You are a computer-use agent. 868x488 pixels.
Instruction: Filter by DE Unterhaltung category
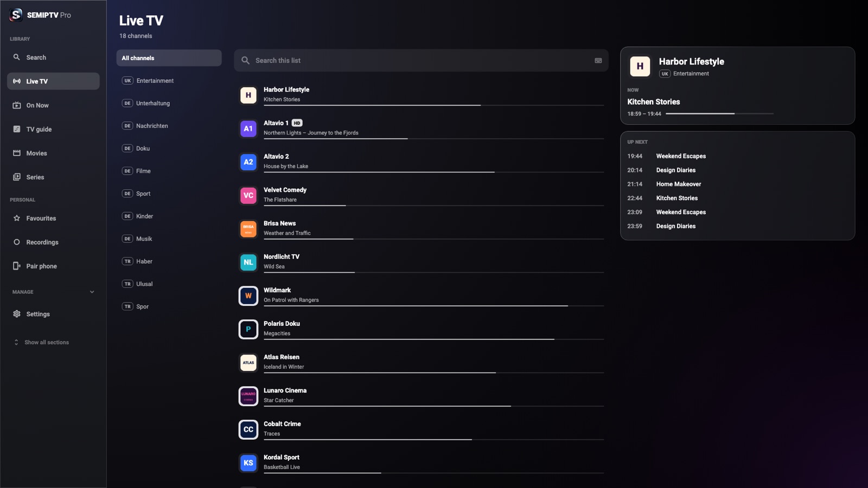[169, 103]
